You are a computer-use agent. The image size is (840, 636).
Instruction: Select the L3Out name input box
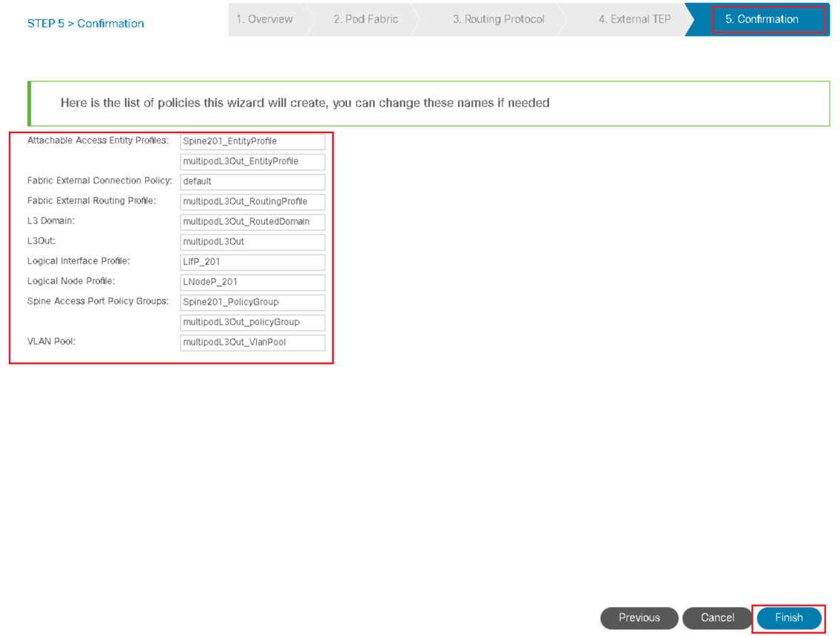pyautogui.click(x=252, y=242)
